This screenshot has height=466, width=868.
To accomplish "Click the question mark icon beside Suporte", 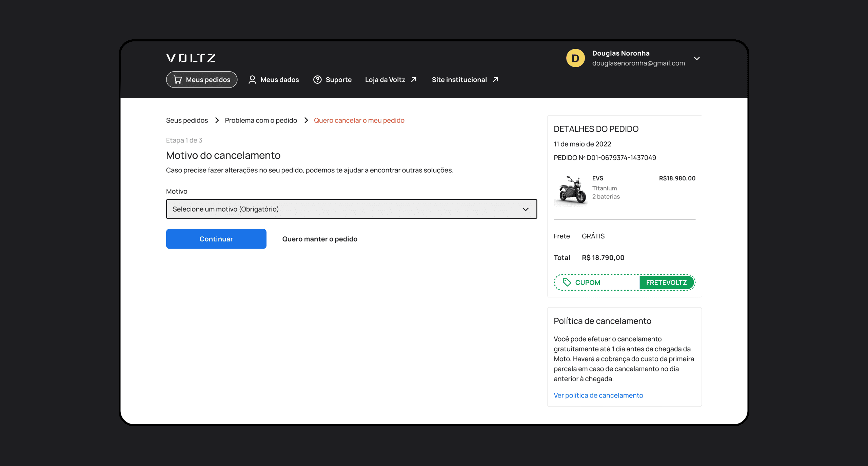I will point(317,79).
